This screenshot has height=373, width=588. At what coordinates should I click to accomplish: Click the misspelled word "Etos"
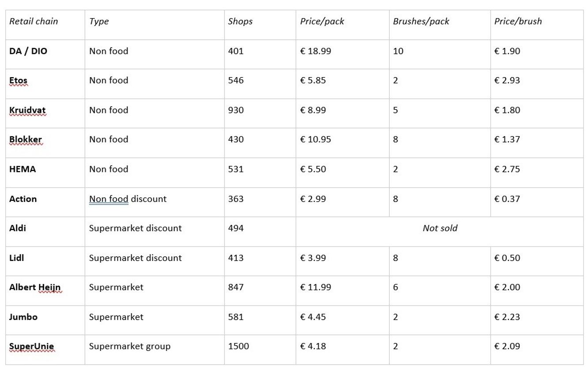coord(18,81)
